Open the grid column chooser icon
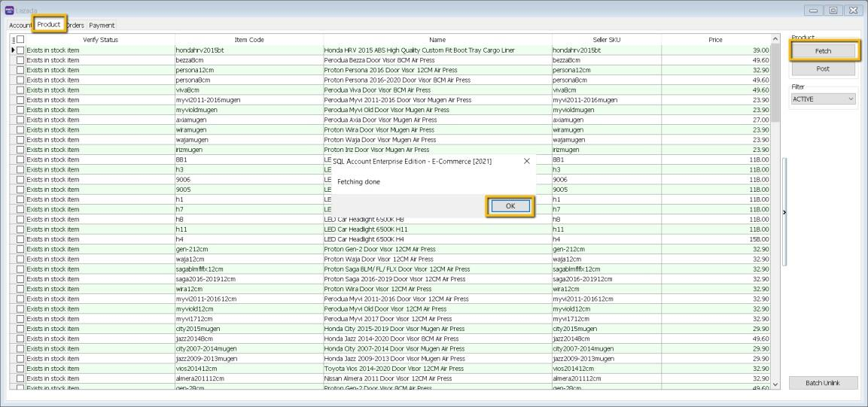The width and height of the screenshot is (868, 407). pyautogui.click(x=13, y=39)
